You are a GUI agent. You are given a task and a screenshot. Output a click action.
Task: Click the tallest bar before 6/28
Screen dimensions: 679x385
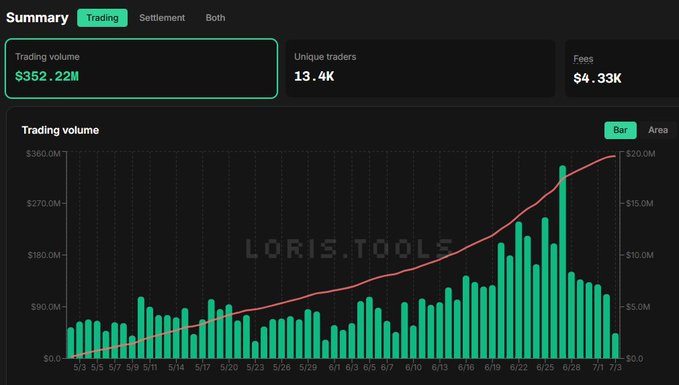coord(563,262)
